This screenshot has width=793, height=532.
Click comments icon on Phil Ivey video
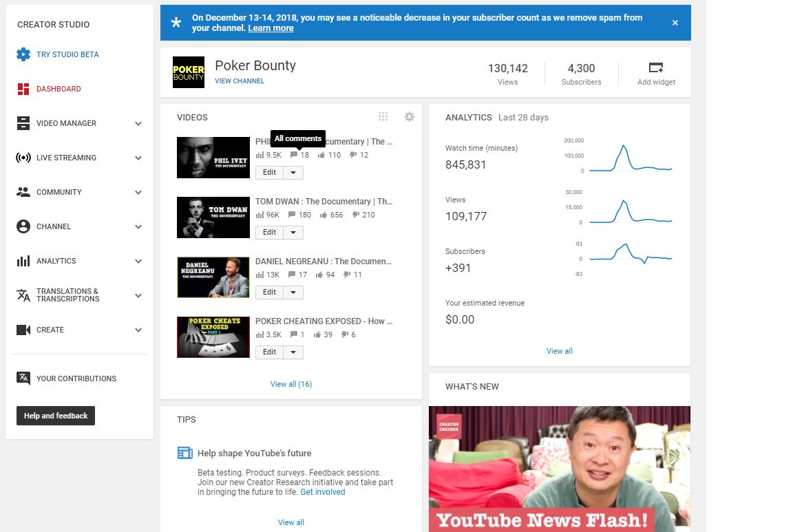[293, 156]
